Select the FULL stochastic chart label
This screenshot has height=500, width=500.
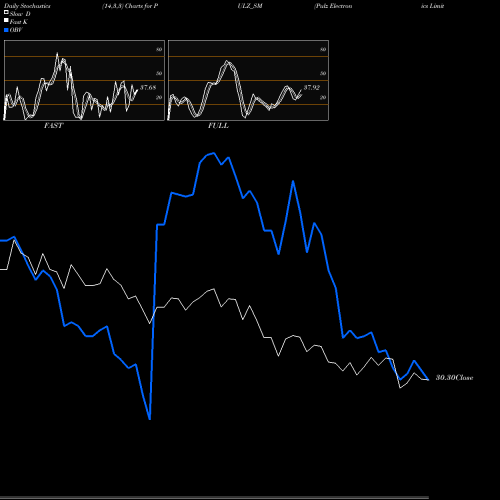[218, 126]
